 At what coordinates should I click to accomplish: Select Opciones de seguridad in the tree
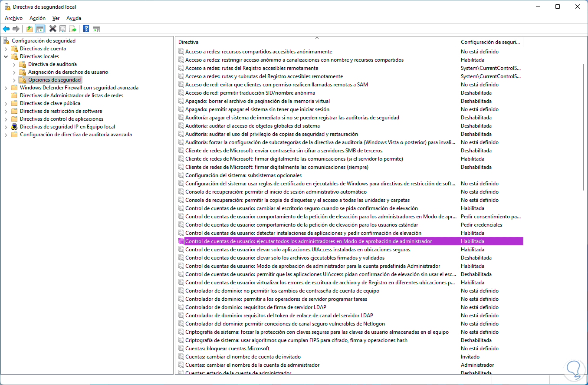coord(54,80)
